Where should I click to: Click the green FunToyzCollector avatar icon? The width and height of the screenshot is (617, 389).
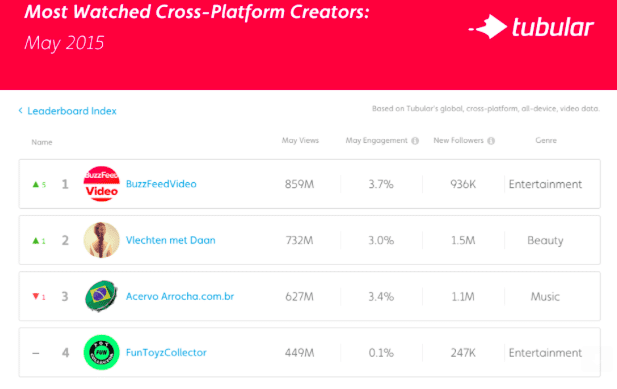pos(102,352)
